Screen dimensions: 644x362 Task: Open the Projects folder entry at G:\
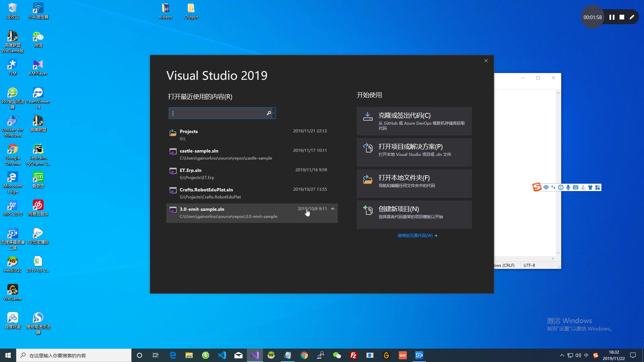tap(252, 135)
